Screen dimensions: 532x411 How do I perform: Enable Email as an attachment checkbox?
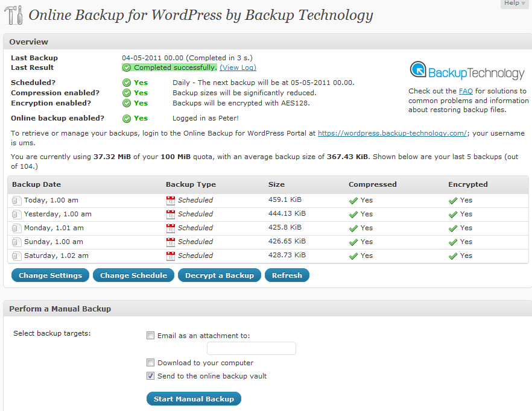coord(150,336)
